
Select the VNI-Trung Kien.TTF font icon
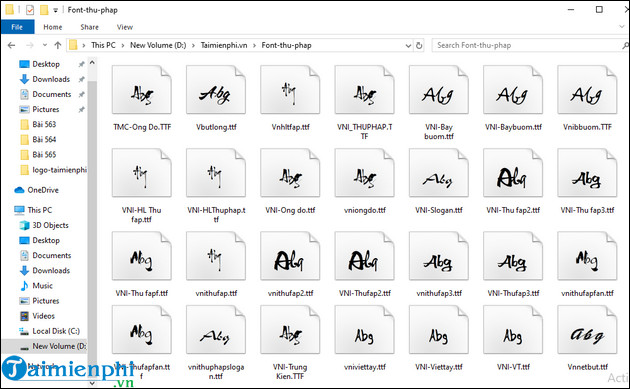[290, 330]
